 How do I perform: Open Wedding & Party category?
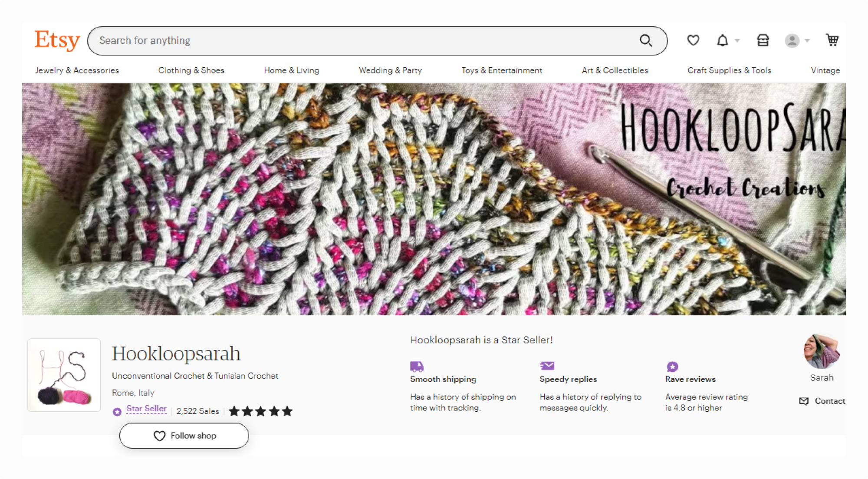click(390, 70)
